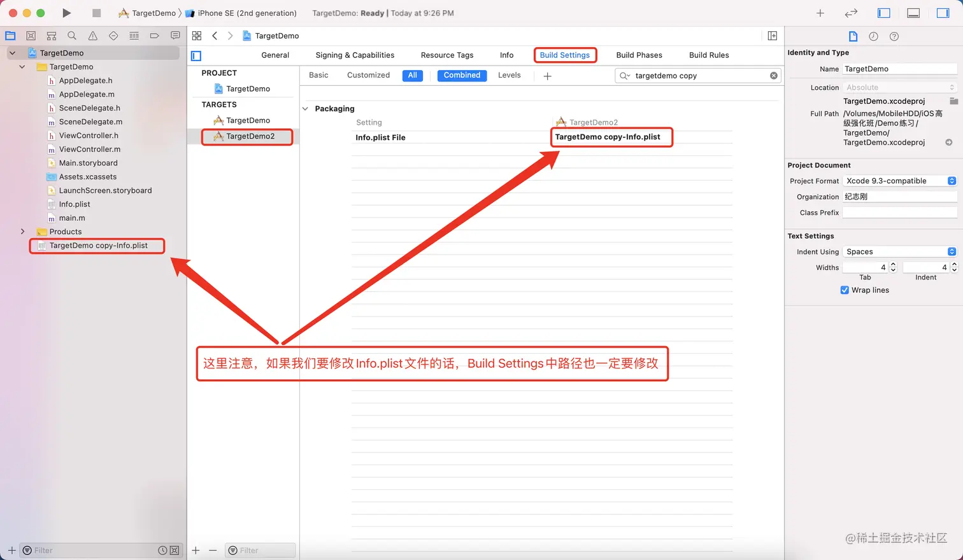The width and height of the screenshot is (963, 560).
Task: Select the Build Settings tab
Action: (565, 55)
